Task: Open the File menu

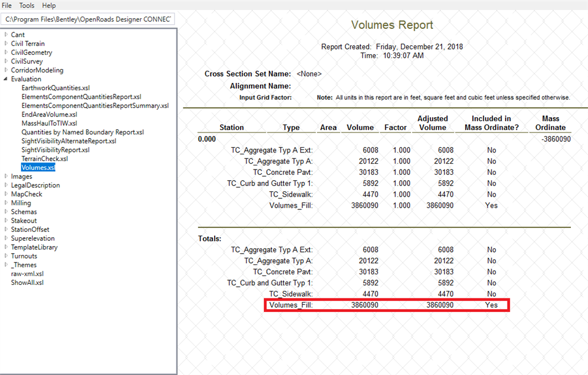Action: tap(6, 5)
